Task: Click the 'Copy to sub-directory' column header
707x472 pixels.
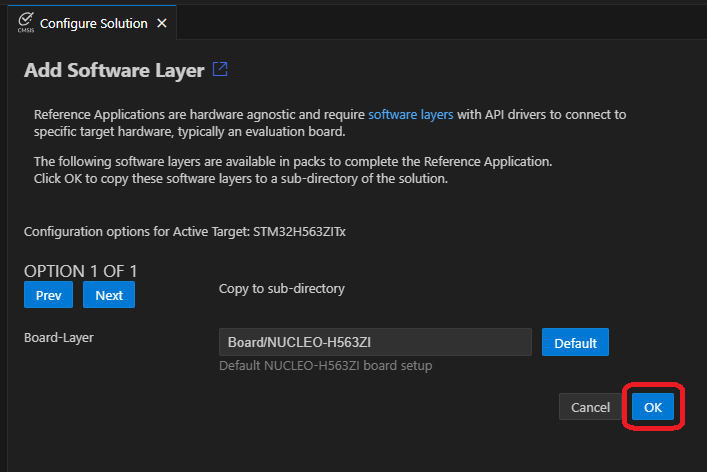Action: (x=281, y=289)
